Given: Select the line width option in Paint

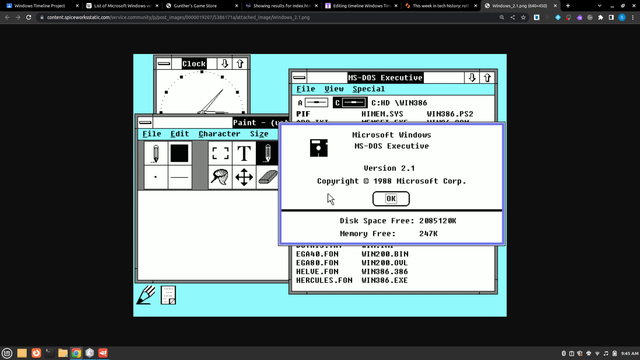Looking at the screenshot, I should [x=180, y=177].
